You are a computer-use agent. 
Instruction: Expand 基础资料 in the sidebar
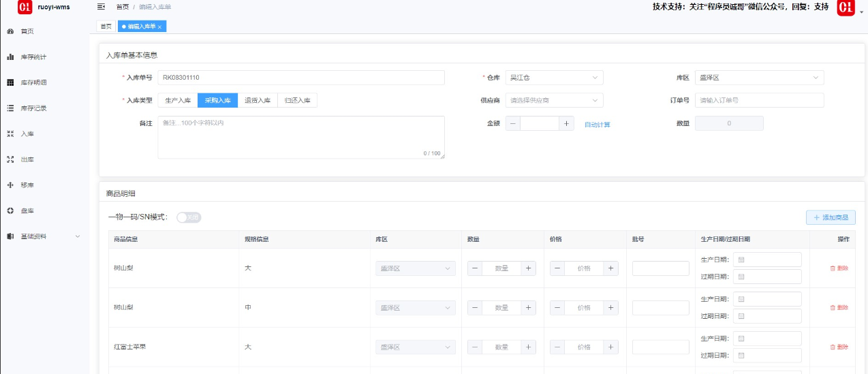44,236
